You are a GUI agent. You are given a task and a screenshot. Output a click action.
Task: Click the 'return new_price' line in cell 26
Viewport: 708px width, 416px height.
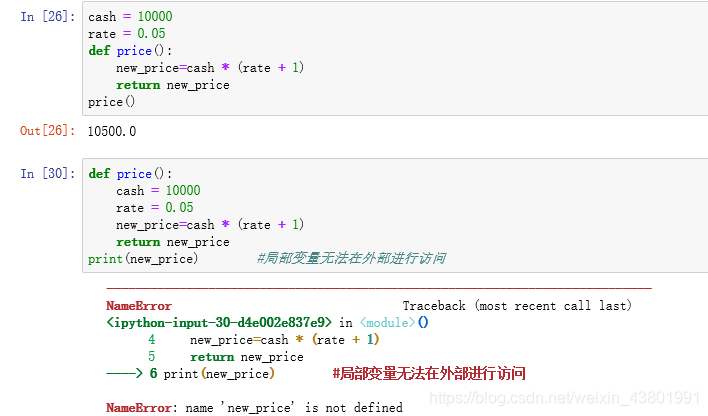[x=172, y=85]
